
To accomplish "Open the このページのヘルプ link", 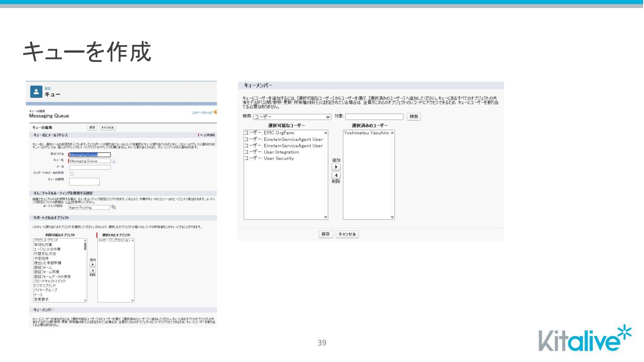I will (203, 112).
